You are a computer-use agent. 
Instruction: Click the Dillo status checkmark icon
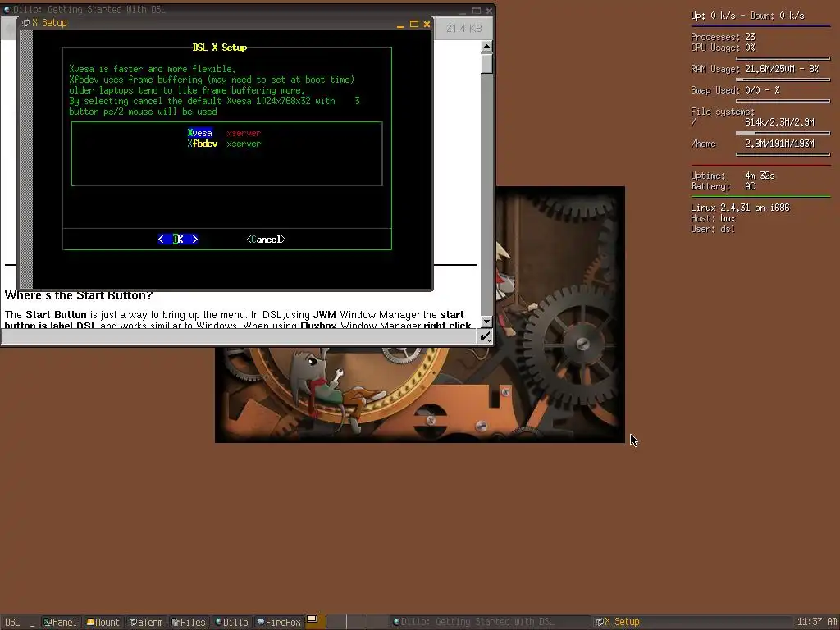click(x=485, y=336)
